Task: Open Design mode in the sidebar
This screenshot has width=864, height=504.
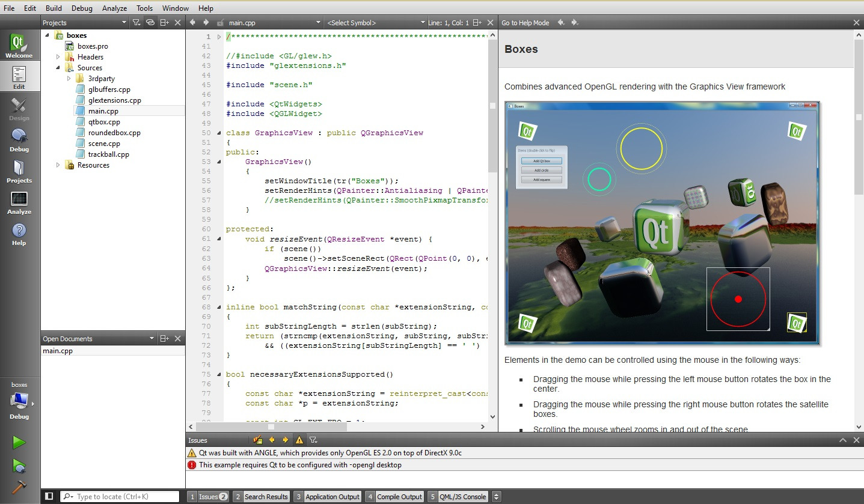Action: [19, 108]
